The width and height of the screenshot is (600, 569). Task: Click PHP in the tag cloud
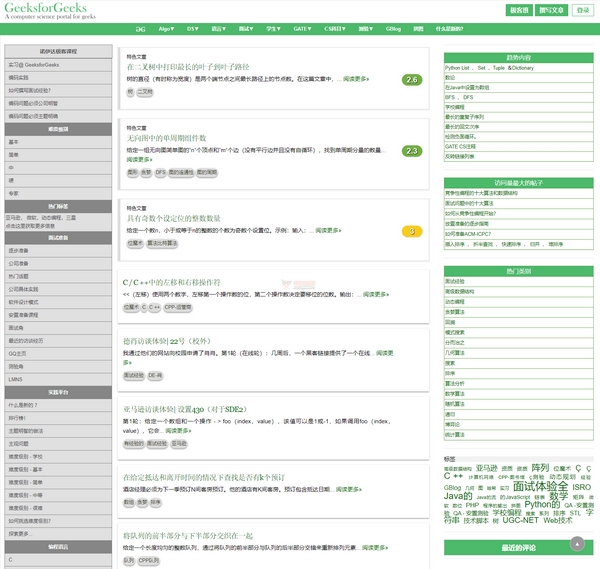click(x=472, y=505)
